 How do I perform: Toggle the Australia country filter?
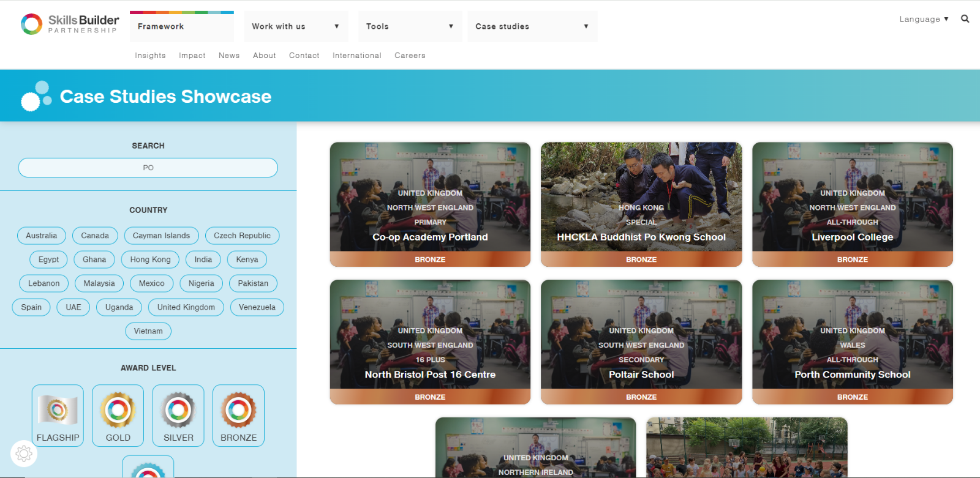(x=42, y=236)
